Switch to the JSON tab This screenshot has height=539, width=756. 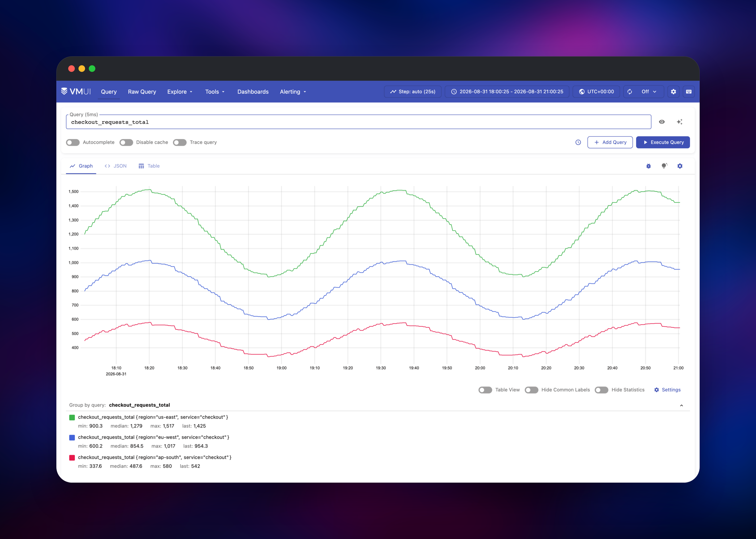[116, 166]
